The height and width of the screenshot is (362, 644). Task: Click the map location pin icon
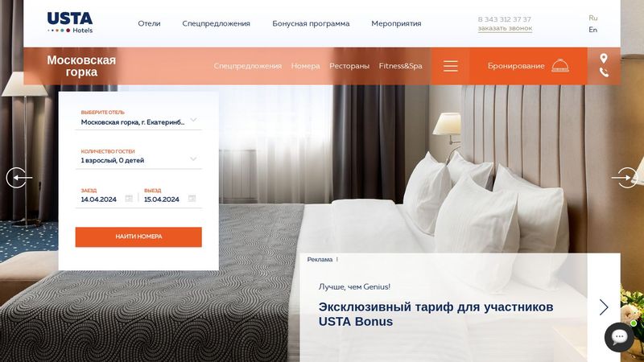(x=603, y=58)
